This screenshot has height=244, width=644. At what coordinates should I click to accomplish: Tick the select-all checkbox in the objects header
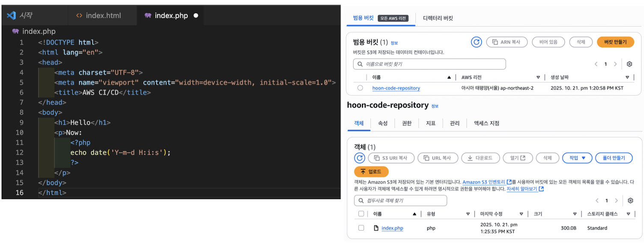pyautogui.click(x=361, y=214)
